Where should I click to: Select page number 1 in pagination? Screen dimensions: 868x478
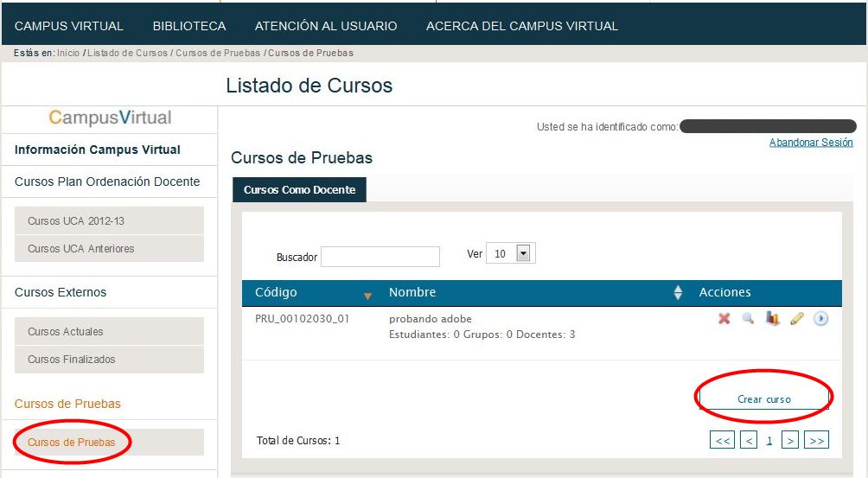769,440
